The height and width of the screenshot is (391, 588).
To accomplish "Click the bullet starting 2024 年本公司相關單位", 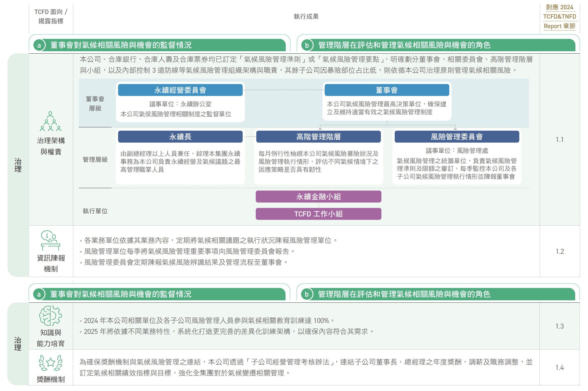I will click(x=207, y=321).
